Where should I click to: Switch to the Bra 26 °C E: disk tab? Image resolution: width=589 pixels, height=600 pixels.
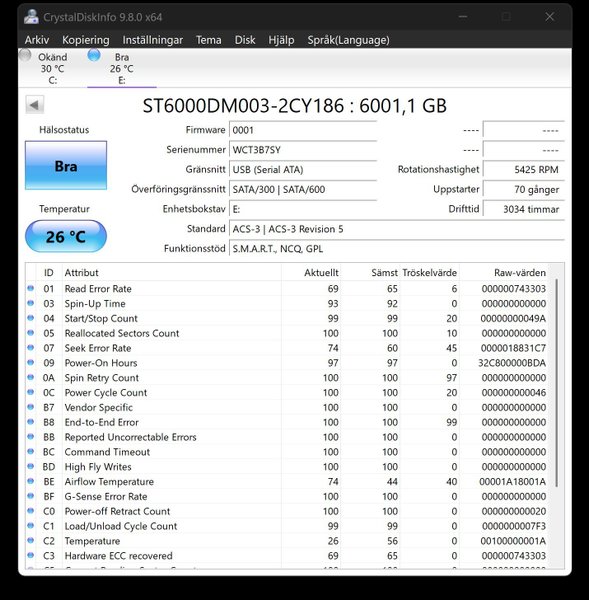tap(122, 68)
